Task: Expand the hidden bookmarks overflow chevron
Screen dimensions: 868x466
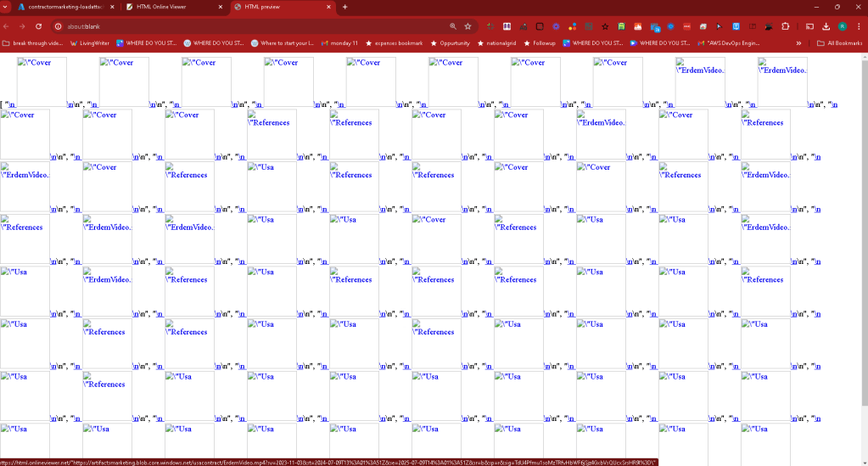Action: click(798, 42)
